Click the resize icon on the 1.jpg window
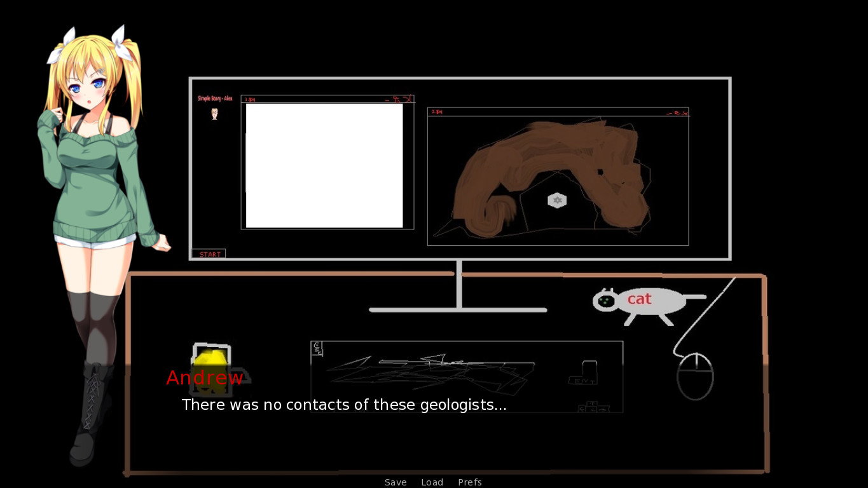The image size is (868, 488). pyautogui.click(x=397, y=98)
